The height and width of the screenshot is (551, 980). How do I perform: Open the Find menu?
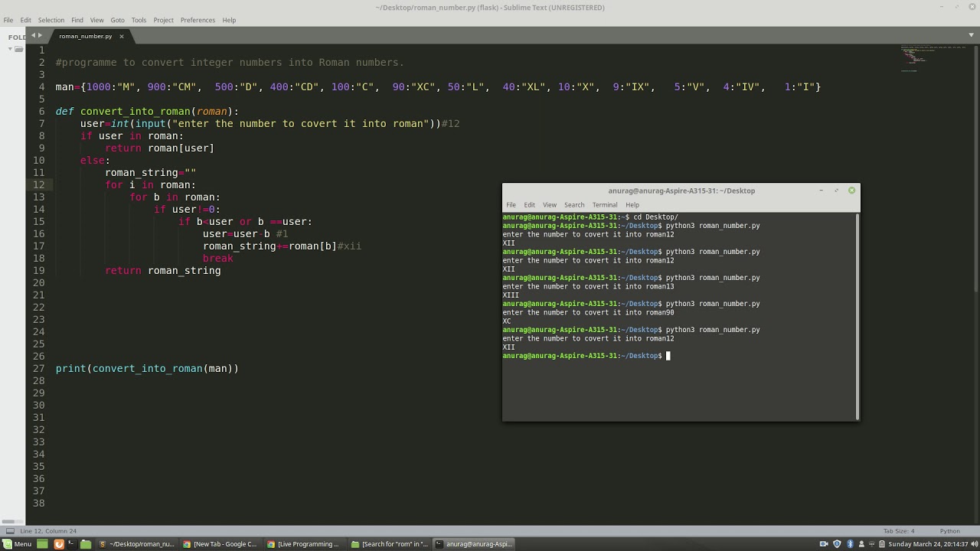point(77,20)
